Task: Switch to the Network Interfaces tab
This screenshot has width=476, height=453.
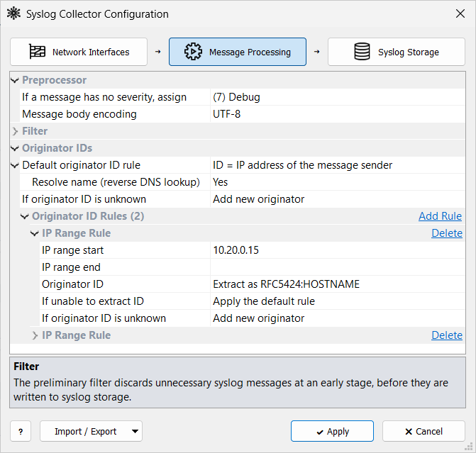Action: point(79,52)
